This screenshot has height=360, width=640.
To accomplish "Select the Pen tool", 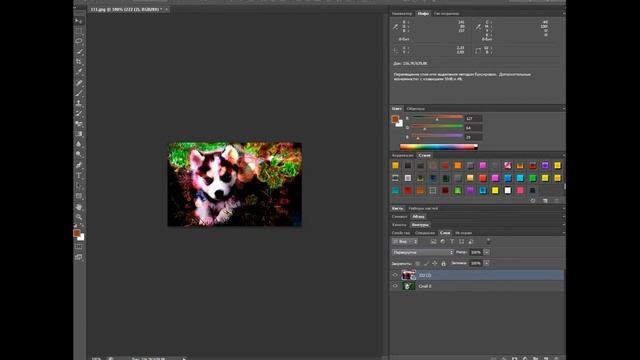I will [x=79, y=166].
